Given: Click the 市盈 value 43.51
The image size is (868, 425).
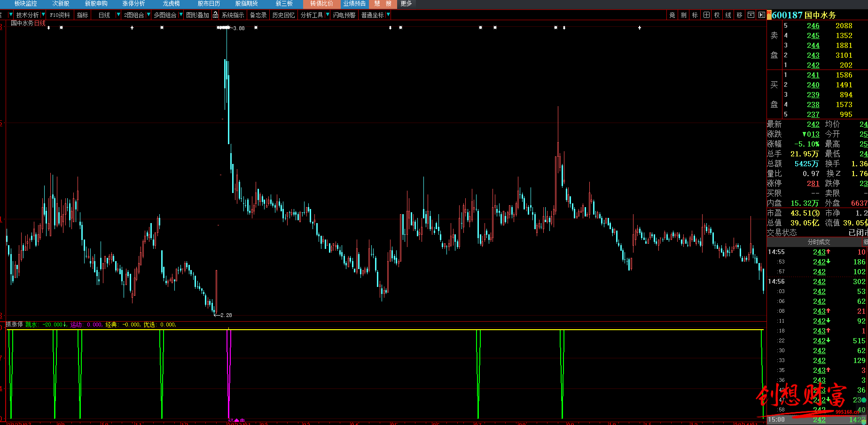Looking at the screenshot, I should tap(805, 213).
